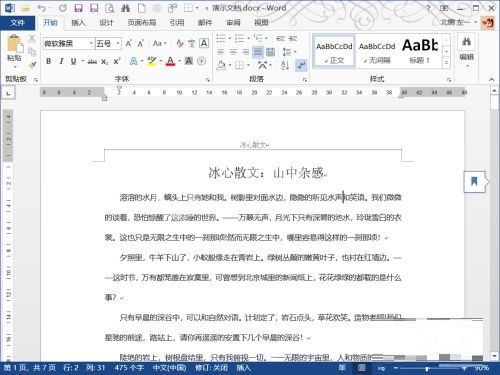Click the Character Border A icon
Viewport: 500px width, 375px height.
coord(204,43)
